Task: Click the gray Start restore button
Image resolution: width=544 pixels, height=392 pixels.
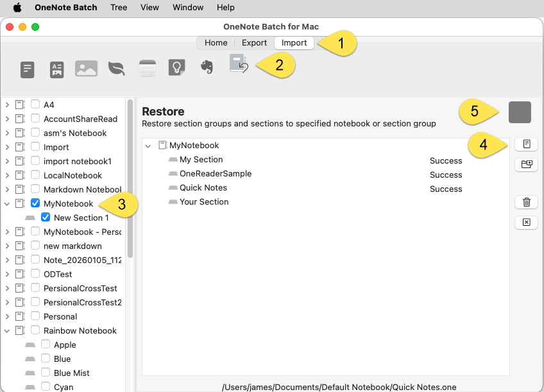Action: 520,112
